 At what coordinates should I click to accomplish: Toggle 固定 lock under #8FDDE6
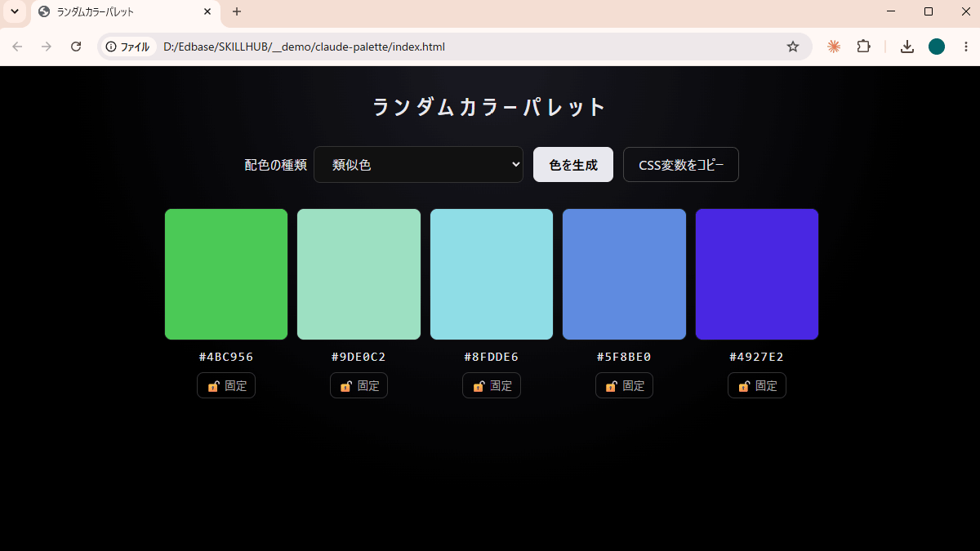pyautogui.click(x=492, y=385)
